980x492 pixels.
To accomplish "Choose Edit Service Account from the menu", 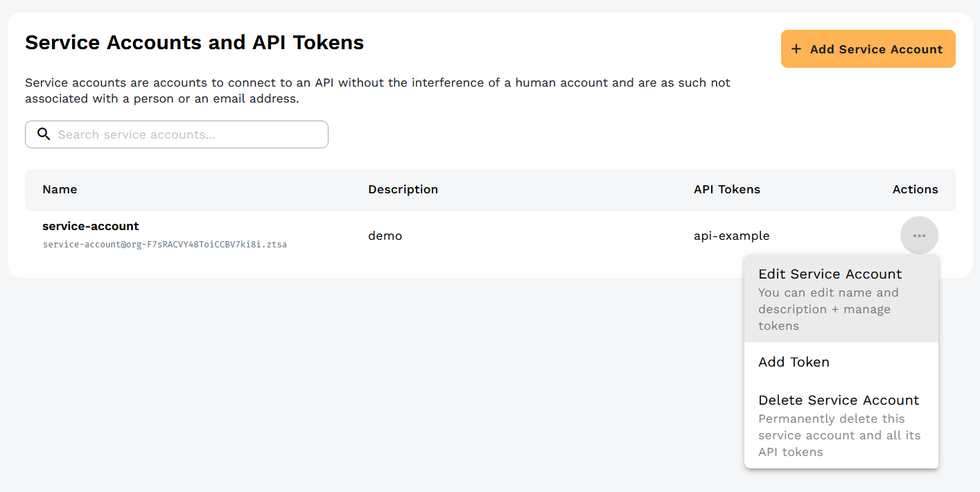I will [x=830, y=274].
